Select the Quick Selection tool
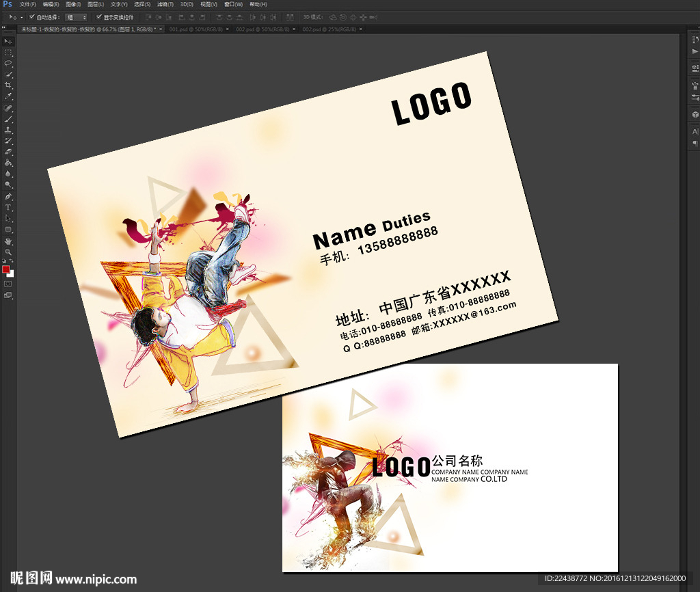This screenshot has width=700, height=592. pos(8,75)
